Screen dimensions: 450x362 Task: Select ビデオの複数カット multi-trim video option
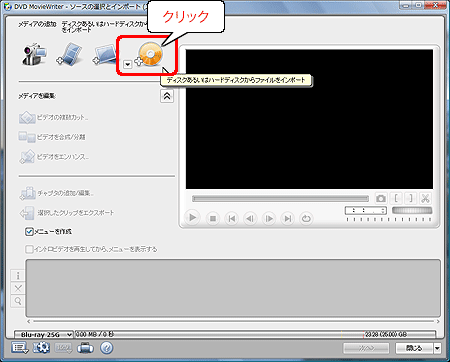coord(54,118)
